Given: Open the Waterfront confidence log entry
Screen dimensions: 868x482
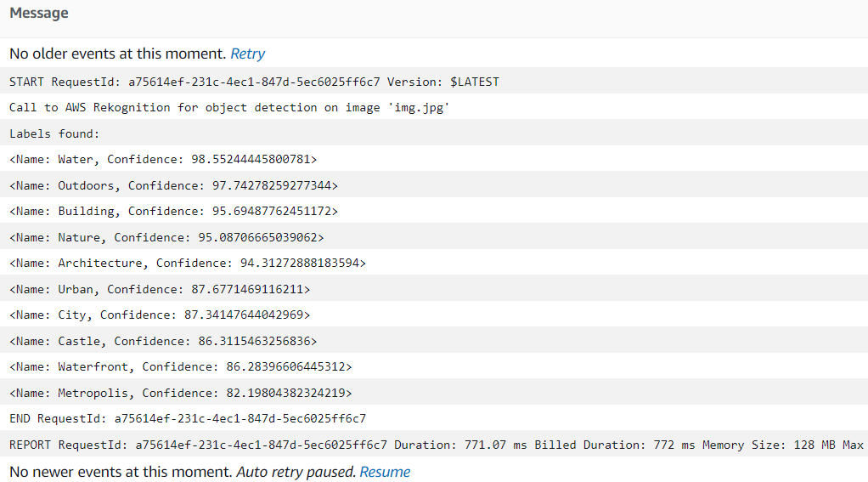Looking at the screenshot, I should click(x=180, y=367).
